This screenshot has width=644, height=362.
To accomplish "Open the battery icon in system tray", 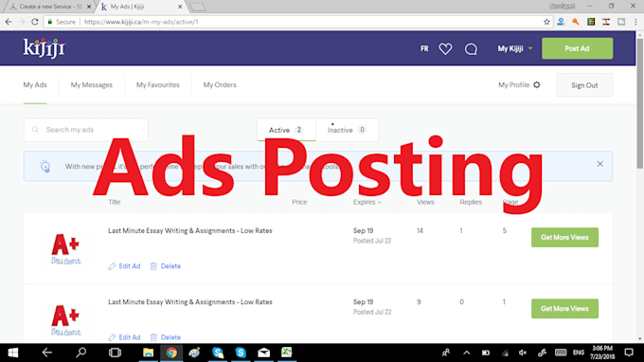I will 486,353.
